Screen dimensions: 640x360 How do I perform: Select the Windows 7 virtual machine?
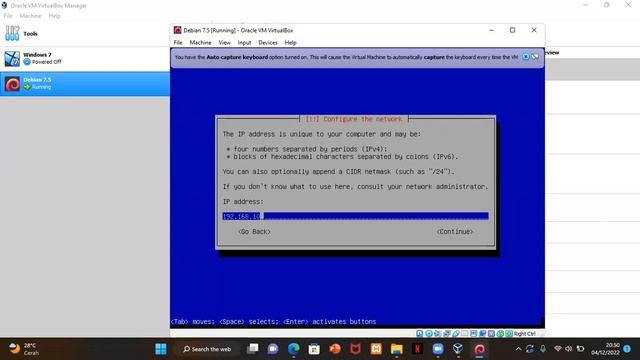click(x=84, y=59)
